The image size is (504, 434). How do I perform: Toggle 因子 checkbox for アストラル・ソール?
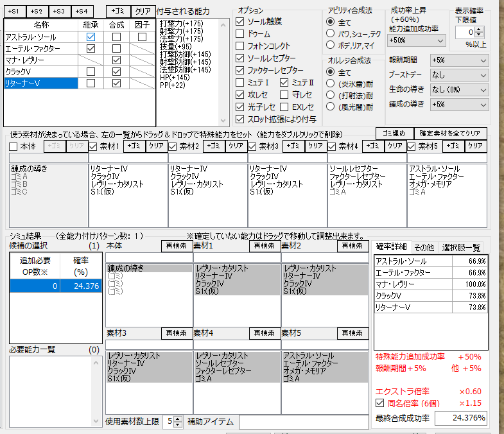[142, 37]
